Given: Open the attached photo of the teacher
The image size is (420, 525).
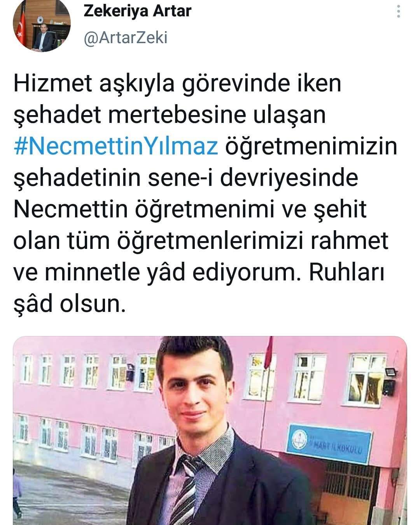Looking at the screenshot, I should coord(210,430).
